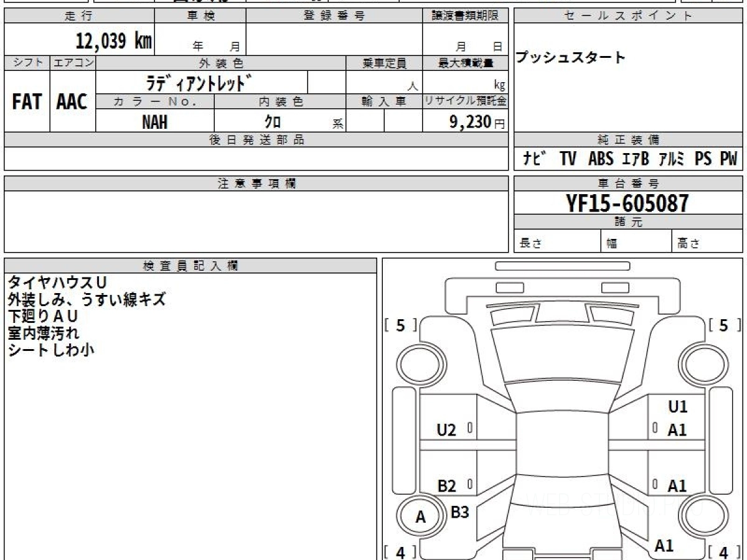Screen dimensions: 747x560
Task: Click the セールスポイント section header
Action: (x=628, y=17)
